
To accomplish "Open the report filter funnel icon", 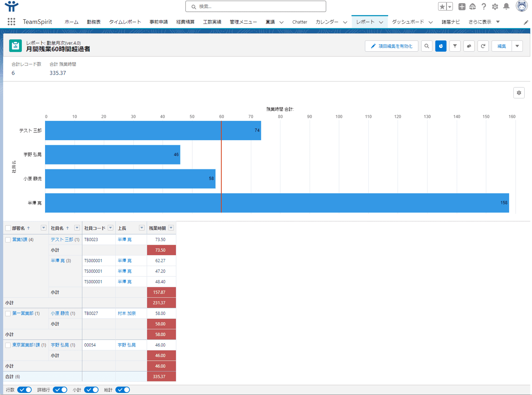I will tap(455, 46).
